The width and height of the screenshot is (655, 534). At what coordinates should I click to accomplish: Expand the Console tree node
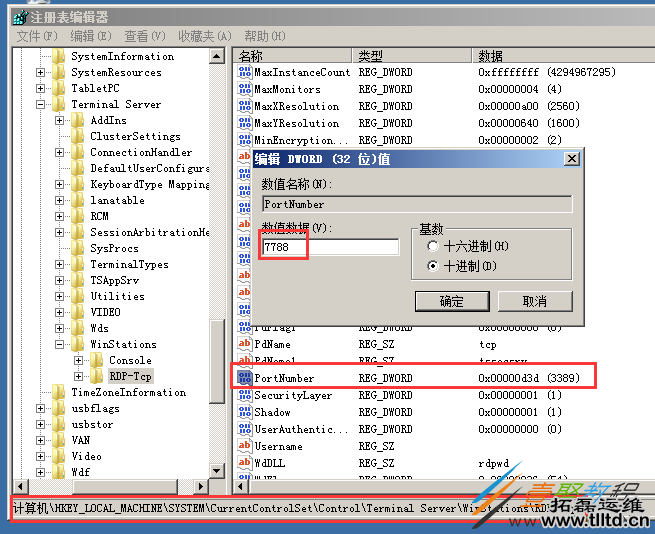pos(79,360)
